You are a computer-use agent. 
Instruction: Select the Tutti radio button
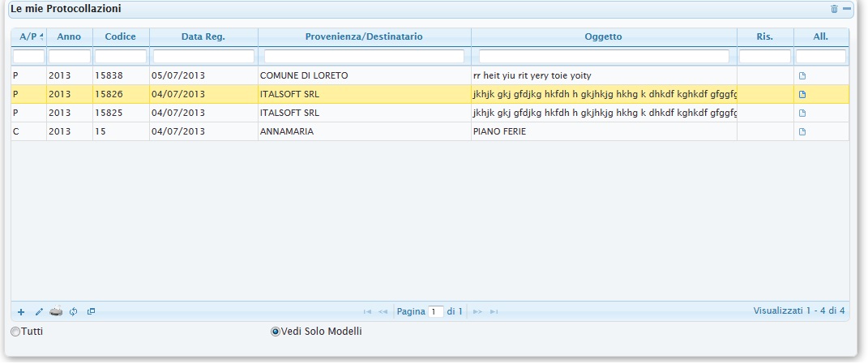15,332
